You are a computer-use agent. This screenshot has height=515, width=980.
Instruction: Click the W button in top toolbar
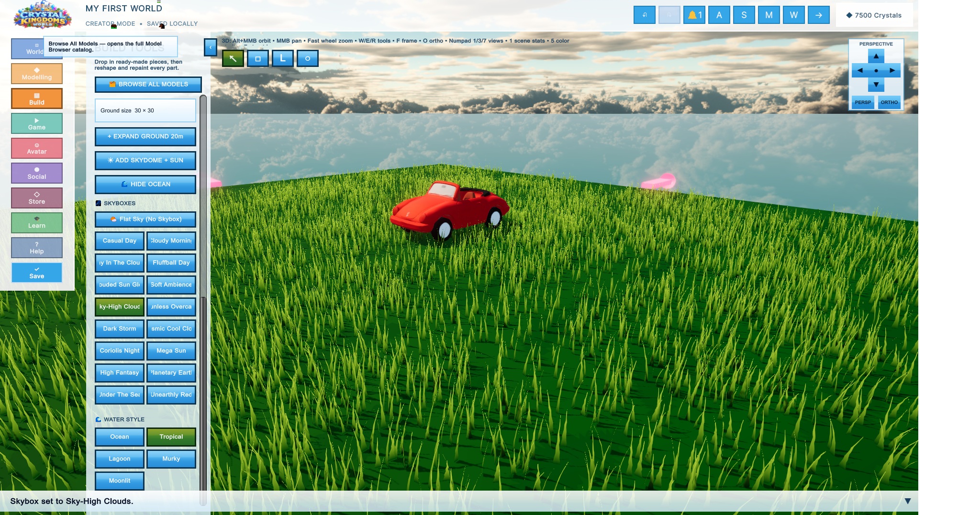(x=794, y=15)
